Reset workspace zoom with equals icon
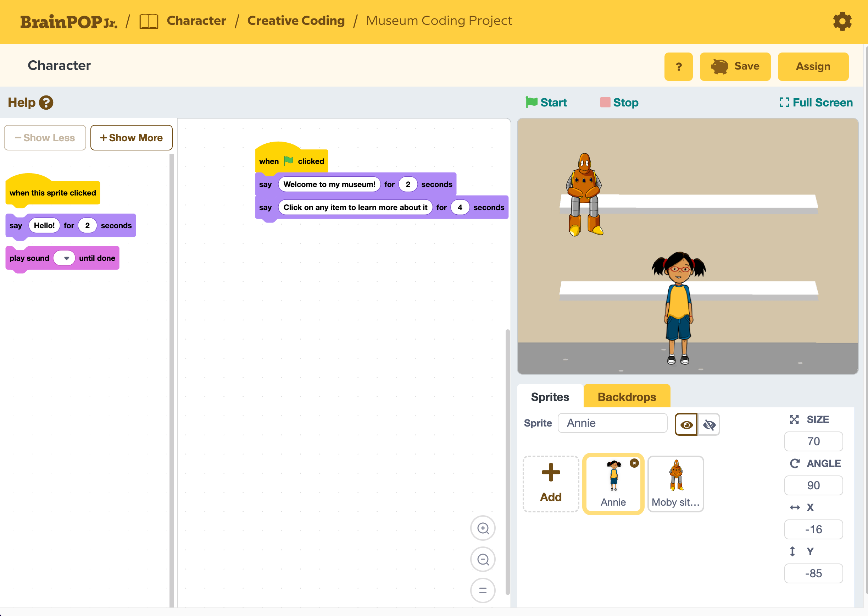Viewport: 868px width, 616px height. (x=483, y=590)
